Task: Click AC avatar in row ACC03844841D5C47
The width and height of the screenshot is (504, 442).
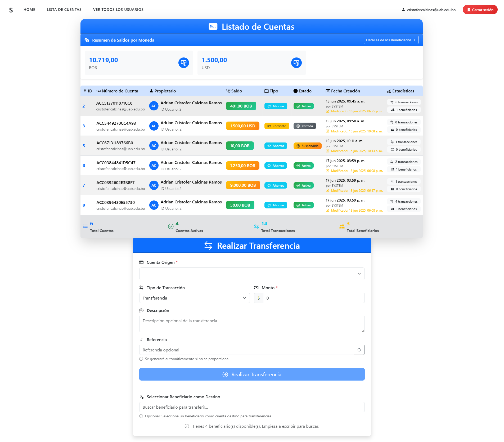Action: click(154, 166)
